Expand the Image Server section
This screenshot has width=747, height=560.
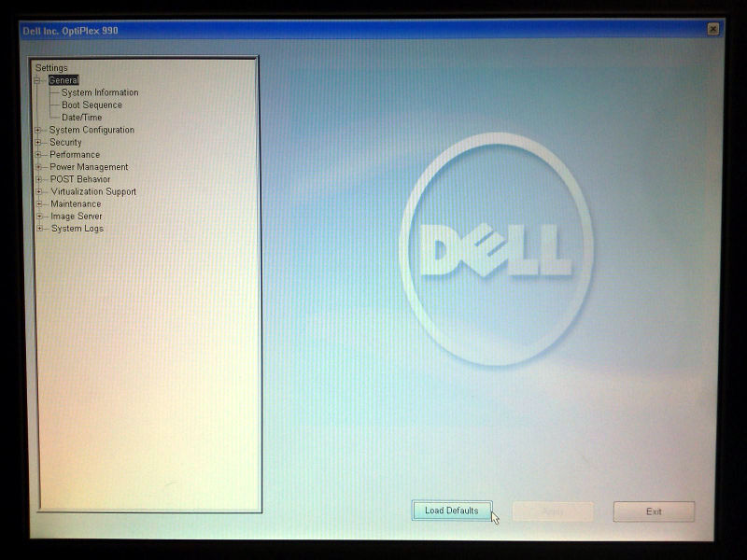[39, 216]
